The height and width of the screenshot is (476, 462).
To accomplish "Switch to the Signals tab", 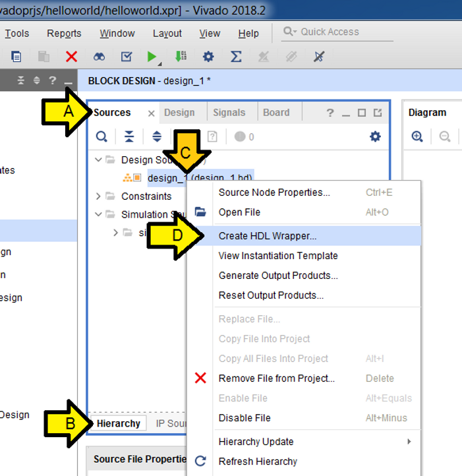I will click(x=229, y=113).
